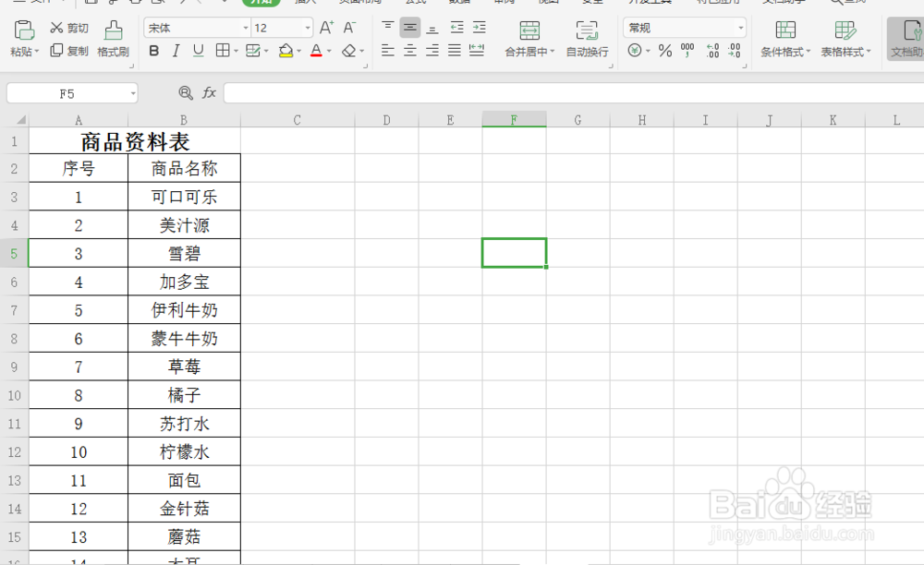Toggle bold formatting
This screenshot has height=565, width=924.
[153, 52]
